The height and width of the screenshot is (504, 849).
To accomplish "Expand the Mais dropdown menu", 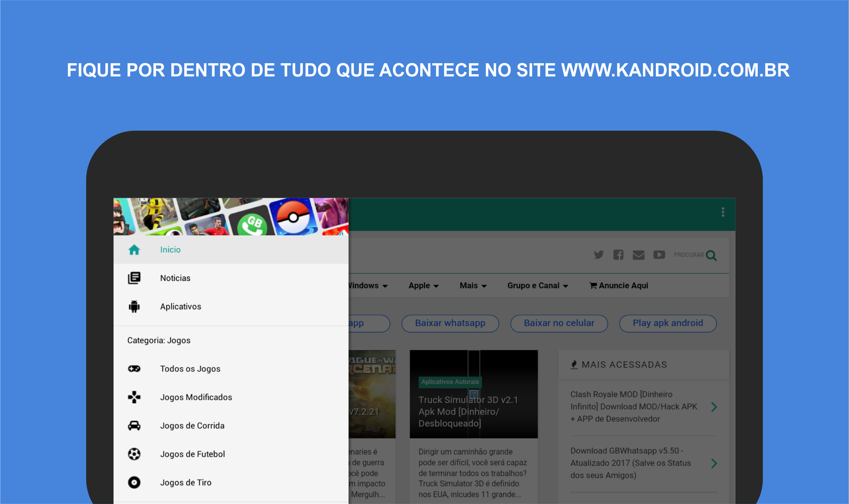I will tap(473, 286).
